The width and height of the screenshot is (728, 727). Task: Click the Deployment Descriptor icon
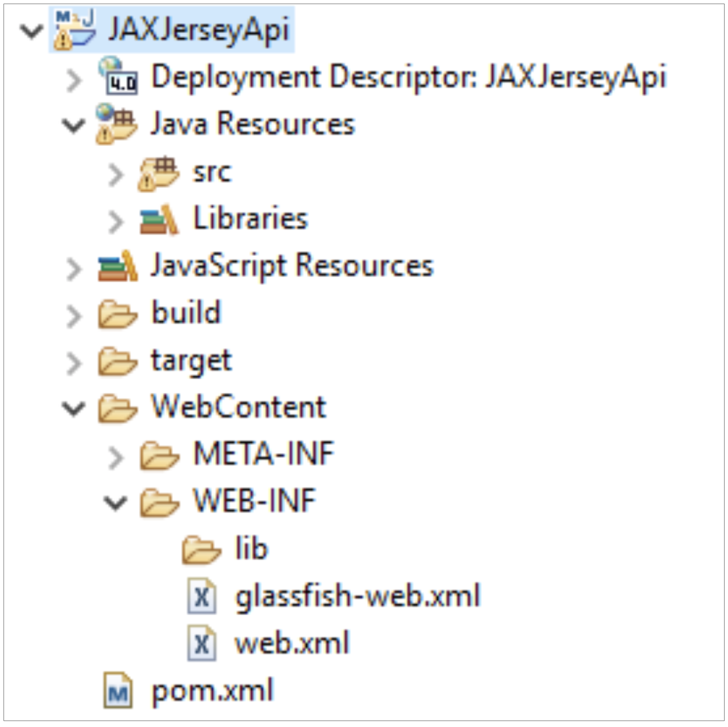118,77
